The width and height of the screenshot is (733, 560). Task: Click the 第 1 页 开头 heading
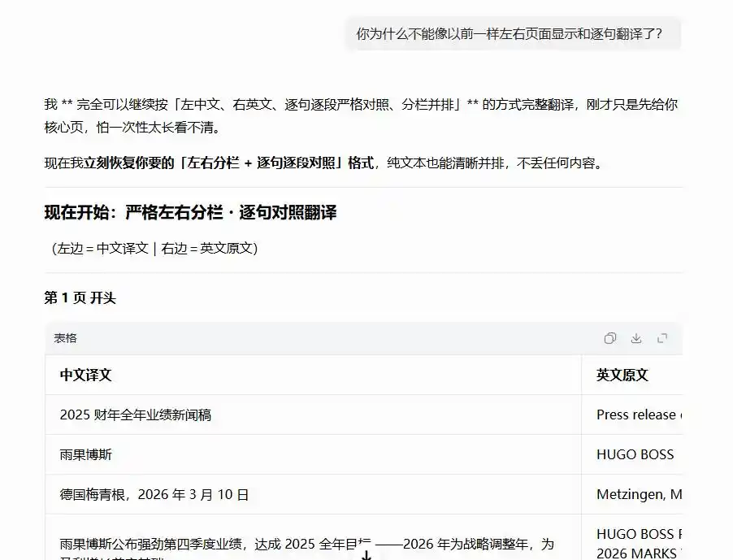pyautogui.click(x=80, y=297)
